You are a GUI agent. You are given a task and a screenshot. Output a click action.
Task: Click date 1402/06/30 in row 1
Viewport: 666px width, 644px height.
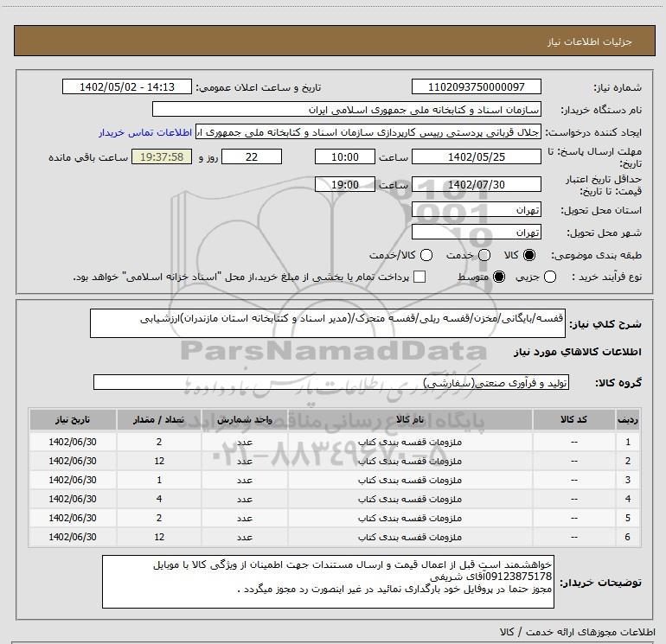(73, 442)
